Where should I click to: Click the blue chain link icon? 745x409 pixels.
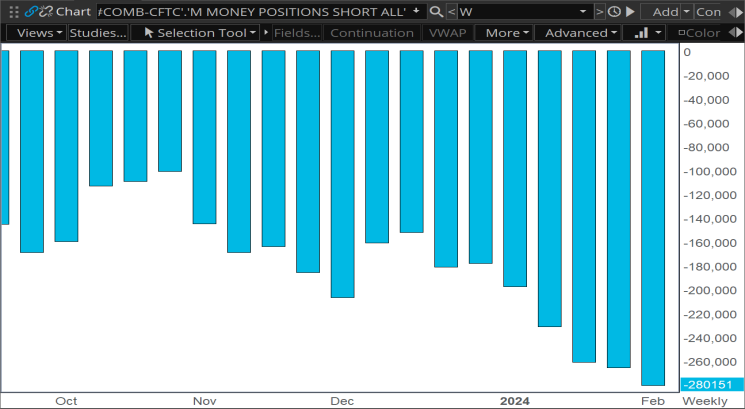31,12
